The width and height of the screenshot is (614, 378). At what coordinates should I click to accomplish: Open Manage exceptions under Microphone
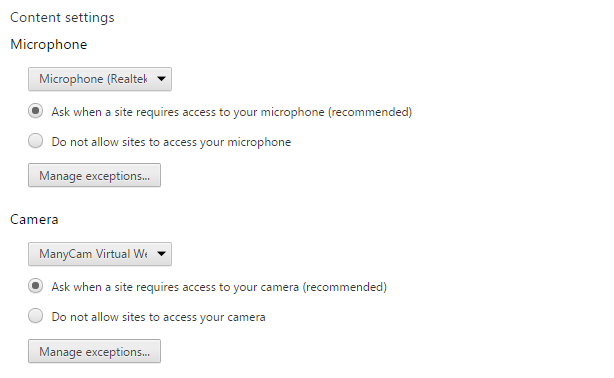point(94,175)
